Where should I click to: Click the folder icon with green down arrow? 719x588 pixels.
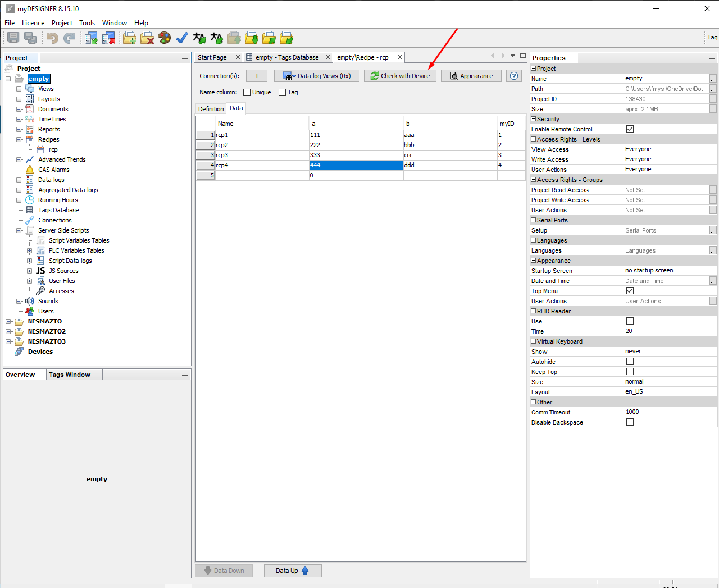[x=252, y=38]
